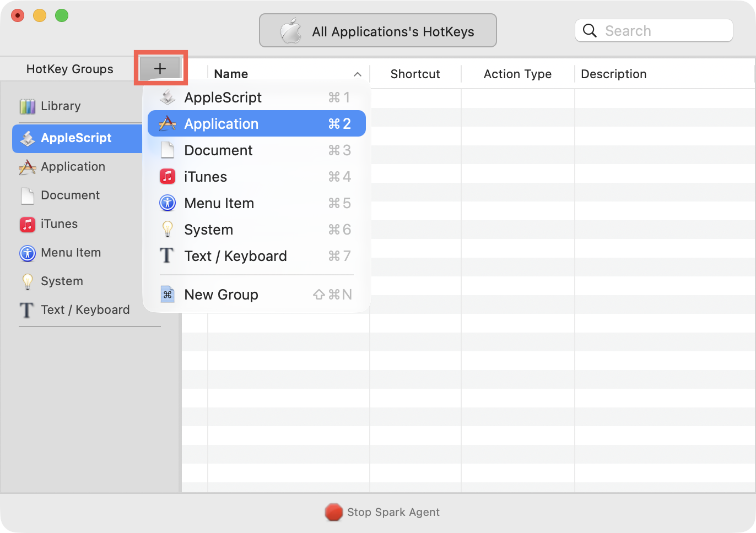Open All Applications's HotKeys selector
The height and width of the screenshot is (533, 756).
tap(378, 31)
